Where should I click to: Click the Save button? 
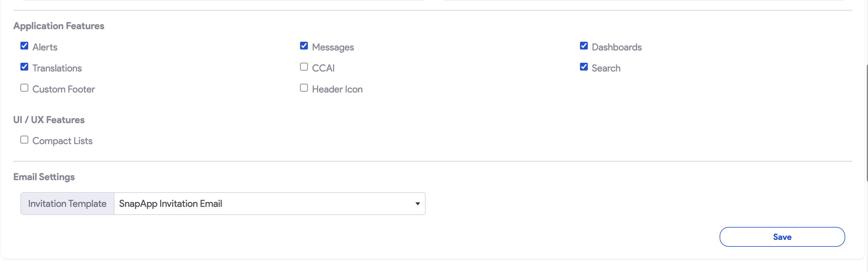coord(782,237)
